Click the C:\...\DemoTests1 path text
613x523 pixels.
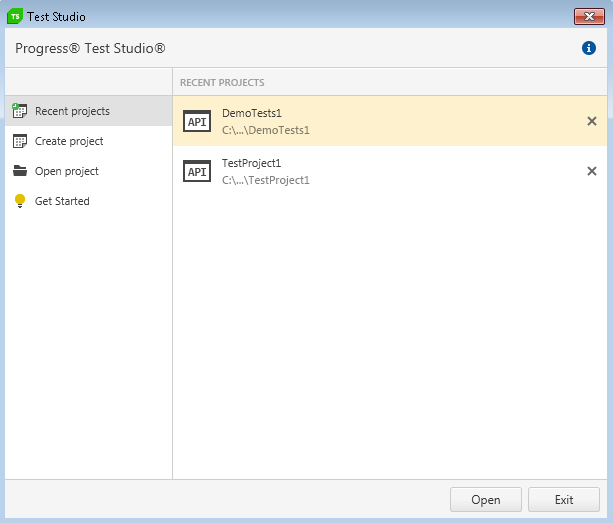coord(265,130)
